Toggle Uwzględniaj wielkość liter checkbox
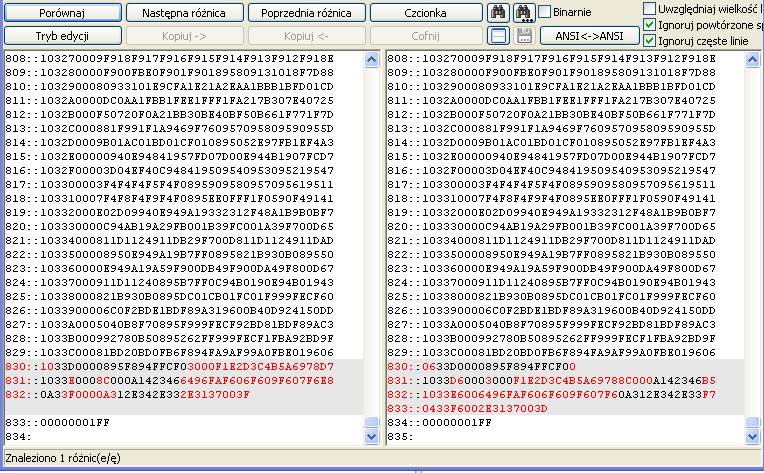The height and width of the screenshot is (473, 764). pos(649,8)
